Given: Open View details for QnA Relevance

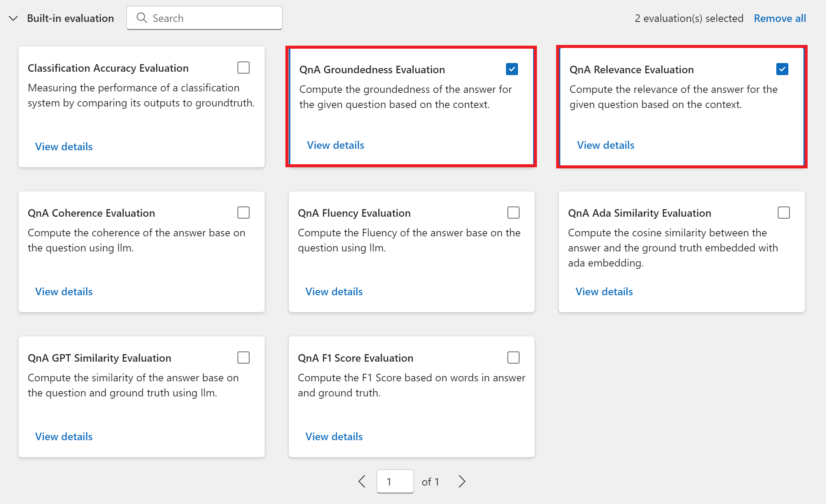Looking at the screenshot, I should pos(606,145).
